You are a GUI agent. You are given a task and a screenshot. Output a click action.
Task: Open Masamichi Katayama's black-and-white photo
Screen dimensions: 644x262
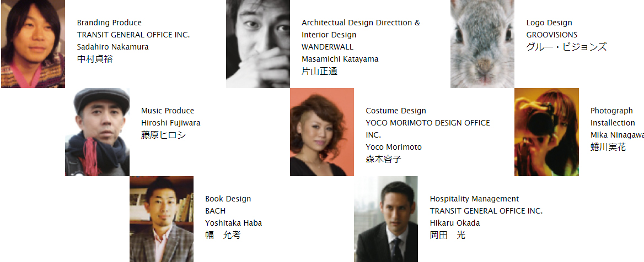(x=258, y=44)
